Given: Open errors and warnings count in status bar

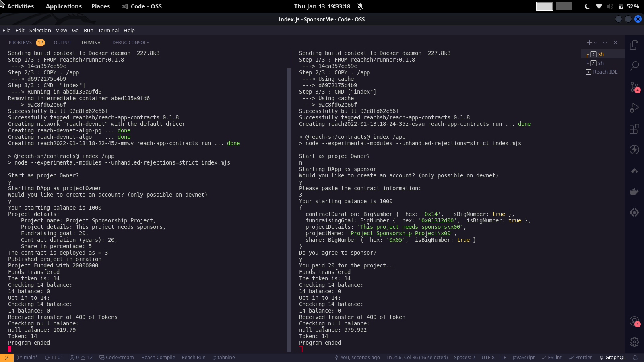Looking at the screenshot, I should pos(81,358).
